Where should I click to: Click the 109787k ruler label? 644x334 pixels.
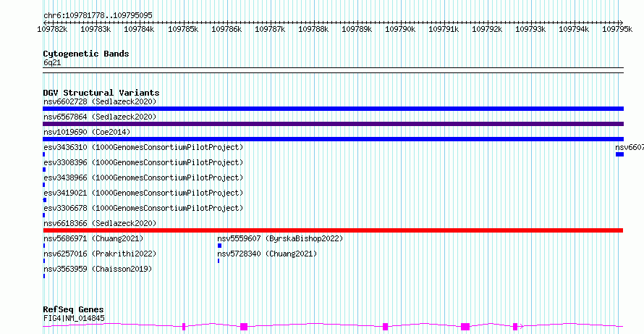(x=270, y=29)
